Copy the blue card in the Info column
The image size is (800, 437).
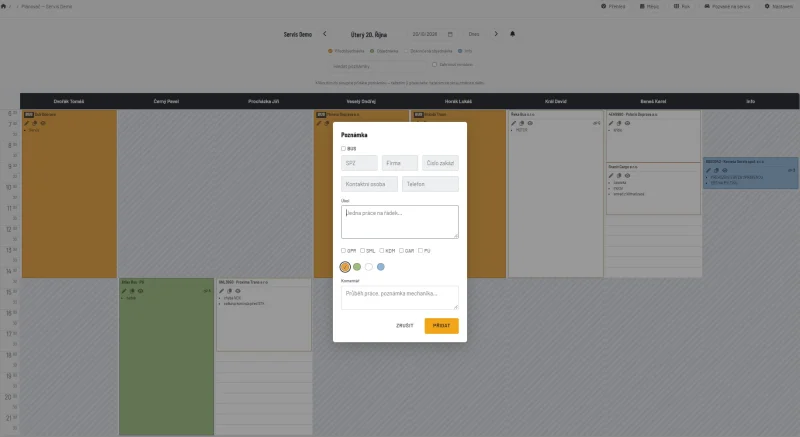[717, 170]
